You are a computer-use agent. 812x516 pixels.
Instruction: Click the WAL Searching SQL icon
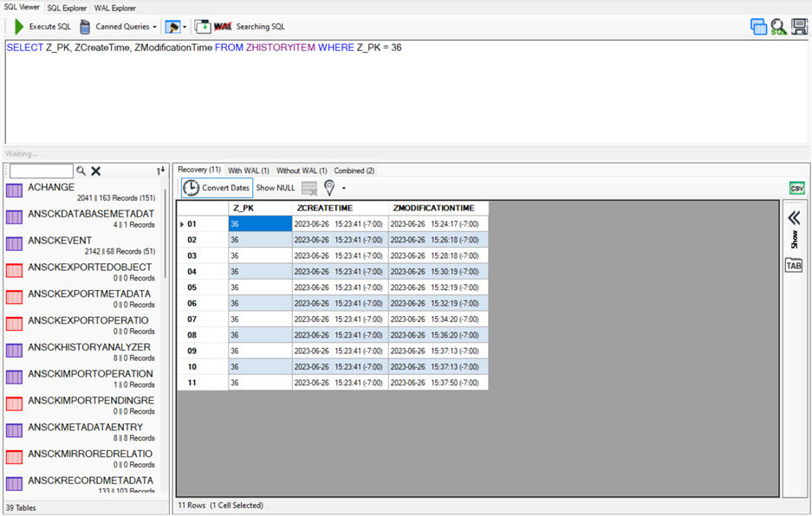tap(223, 27)
